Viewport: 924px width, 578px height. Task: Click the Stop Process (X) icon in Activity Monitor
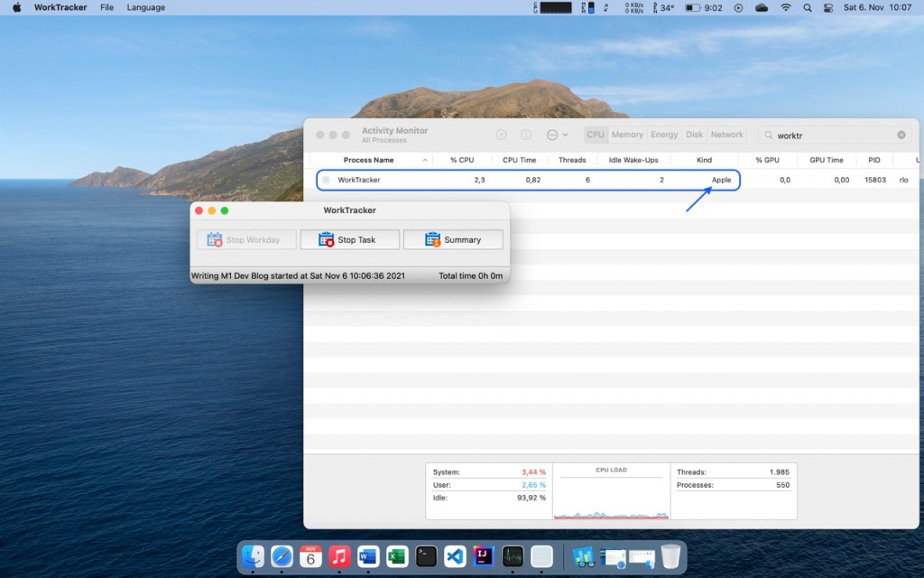coord(502,134)
